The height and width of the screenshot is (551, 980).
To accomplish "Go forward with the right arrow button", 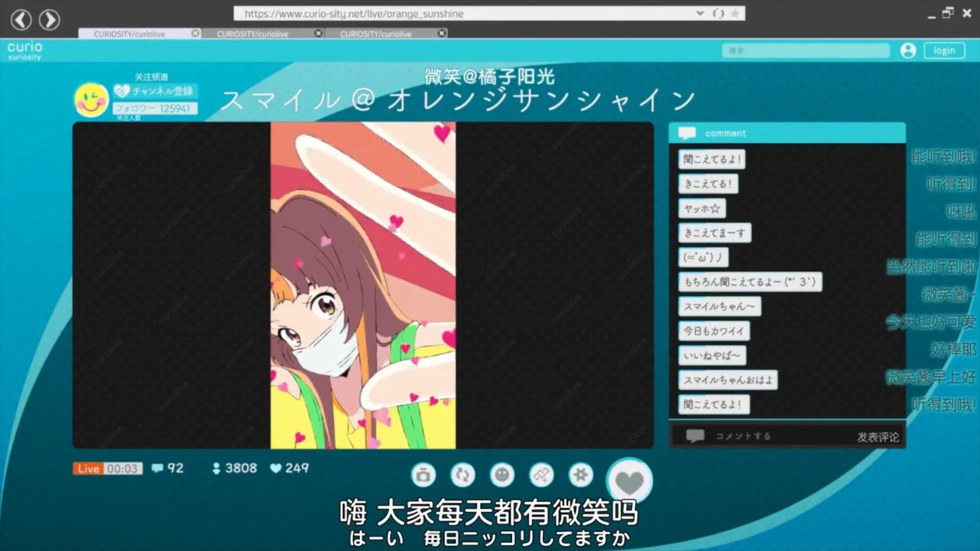I will tap(49, 20).
